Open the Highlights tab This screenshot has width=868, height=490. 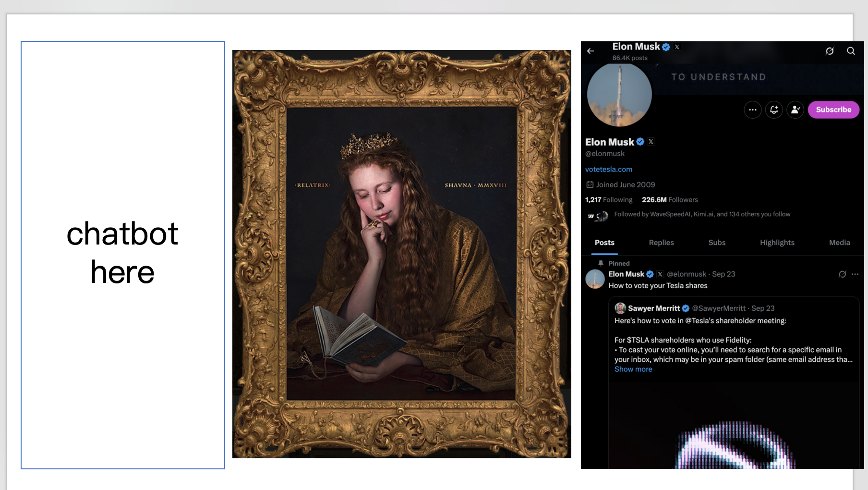click(x=777, y=243)
